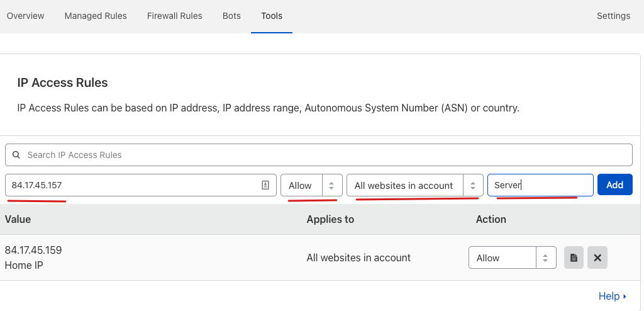644x311 pixels.
Task: Expand the All websites in account dropdown
Action: coord(414,185)
